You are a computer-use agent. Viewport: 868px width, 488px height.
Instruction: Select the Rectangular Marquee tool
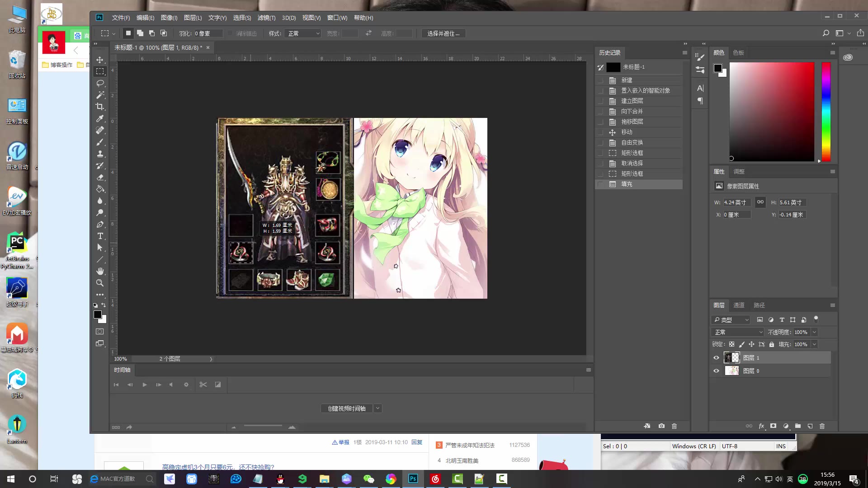pyautogui.click(x=100, y=71)
